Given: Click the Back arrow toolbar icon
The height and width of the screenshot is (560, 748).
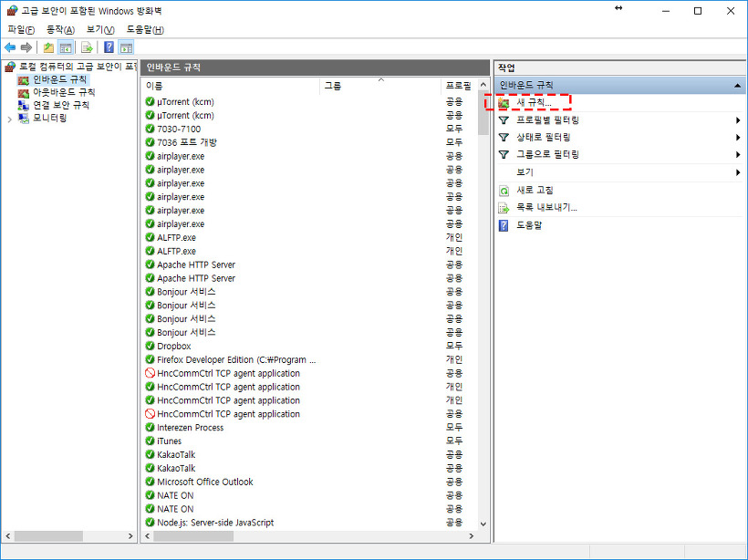Looking at the screenshot, I should tap(10, 47).
